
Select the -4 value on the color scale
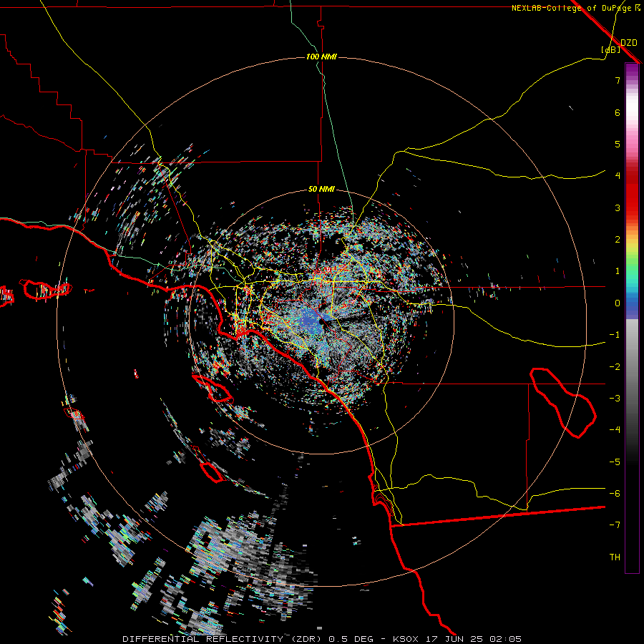(x=615, y=430)
